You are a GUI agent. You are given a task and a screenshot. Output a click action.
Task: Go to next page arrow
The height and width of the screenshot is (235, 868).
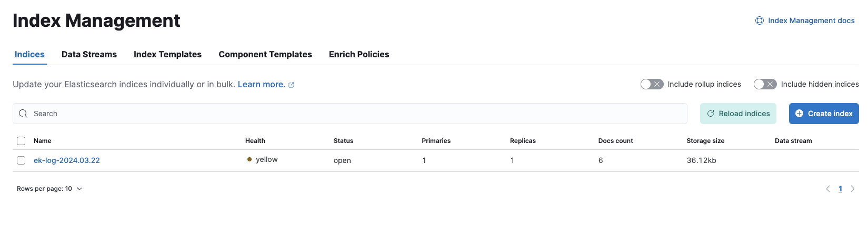point(853,189)
